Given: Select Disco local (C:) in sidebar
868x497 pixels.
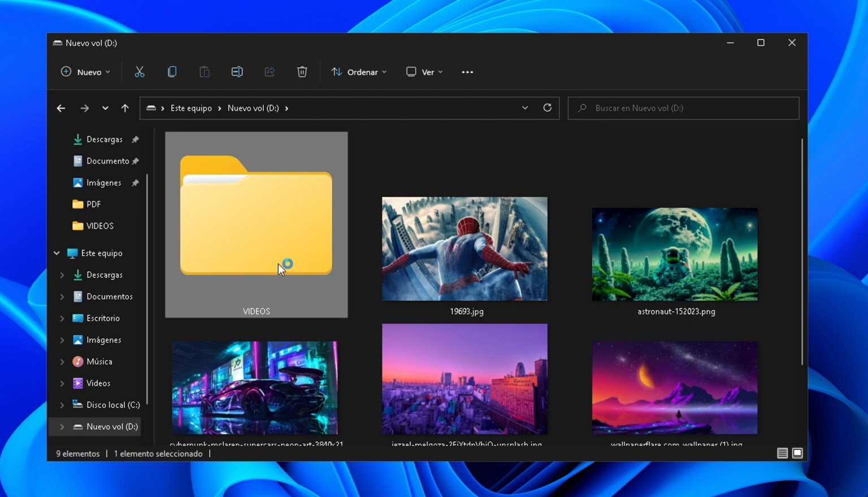Looking at the screenshot, I should 106,405.
